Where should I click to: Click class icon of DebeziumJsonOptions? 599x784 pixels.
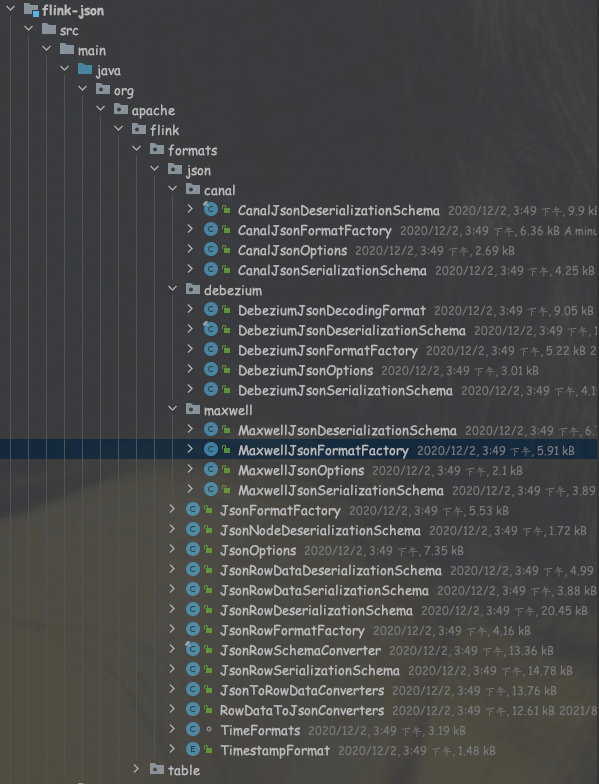point(210,370)
